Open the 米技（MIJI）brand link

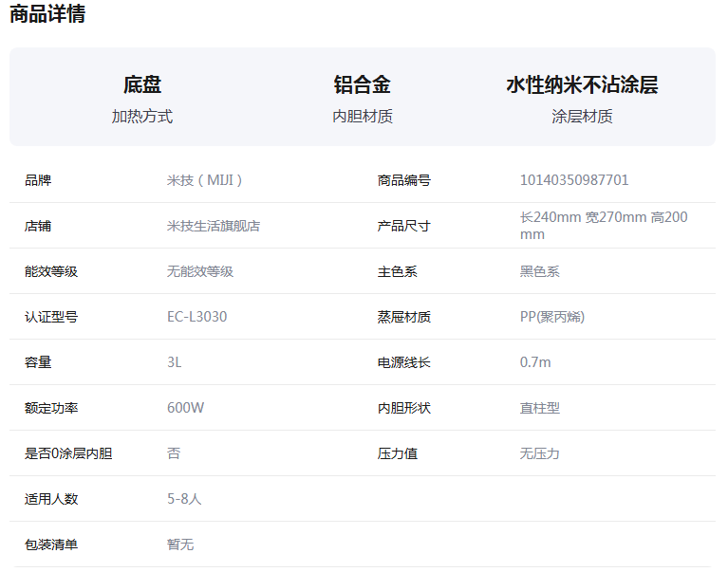[x=204, y=180]
